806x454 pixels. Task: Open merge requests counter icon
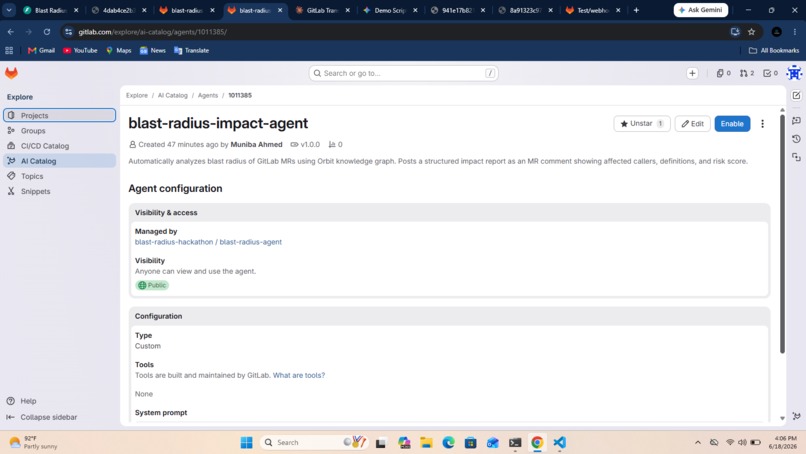(x=747, y=73)
